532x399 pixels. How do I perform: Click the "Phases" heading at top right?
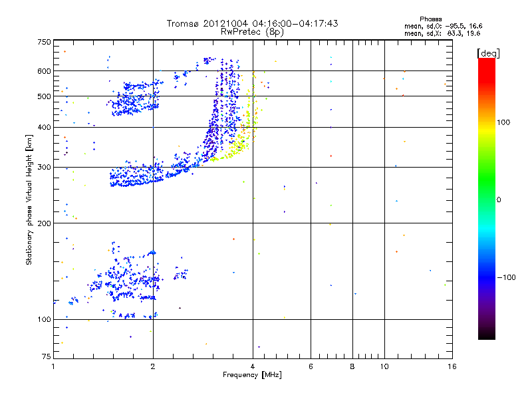[430, 19]
